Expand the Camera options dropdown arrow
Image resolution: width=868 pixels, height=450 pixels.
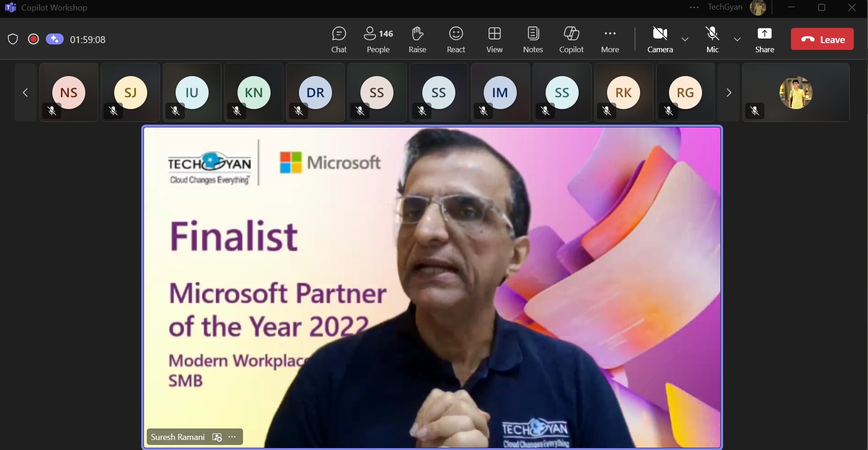685,39
